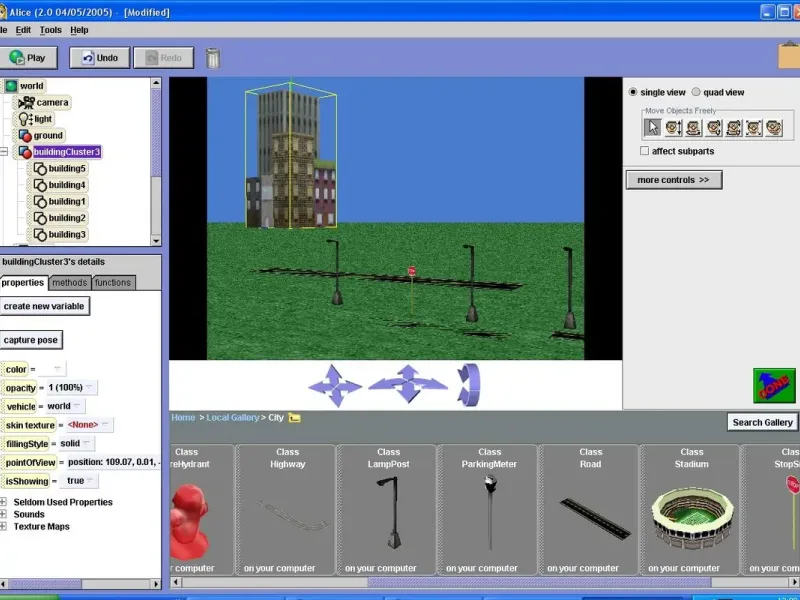Add the StopSign class from the gallery
This screenshot has height=600, width=800.
coord(770,510)
